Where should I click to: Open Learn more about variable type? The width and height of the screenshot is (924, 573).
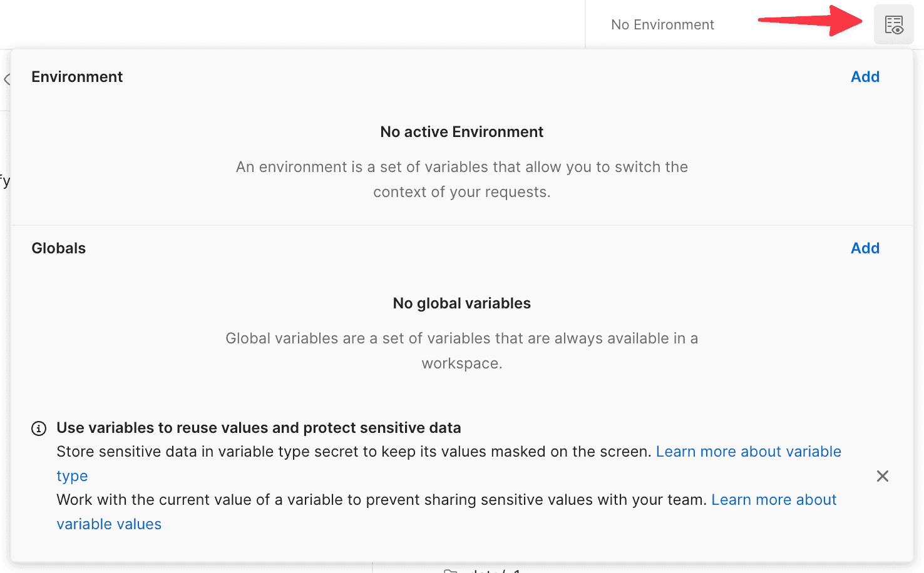click(x=749, y=451)
